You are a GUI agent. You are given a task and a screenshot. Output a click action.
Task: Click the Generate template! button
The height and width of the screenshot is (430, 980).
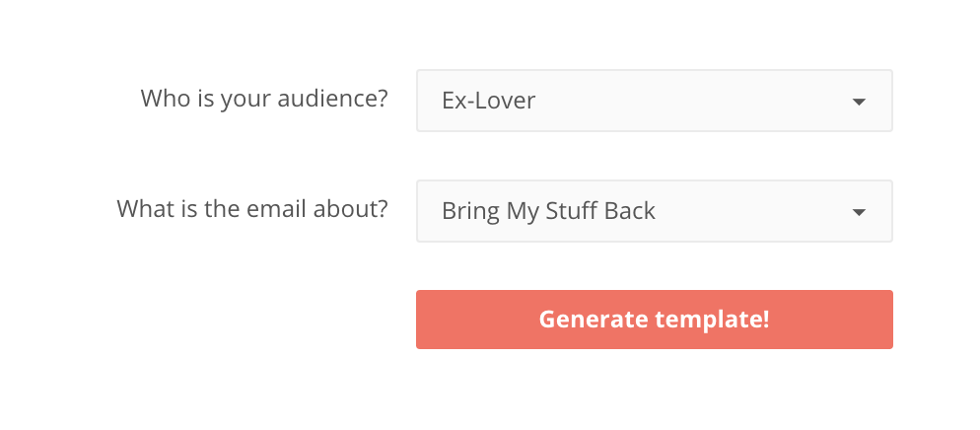654,320
